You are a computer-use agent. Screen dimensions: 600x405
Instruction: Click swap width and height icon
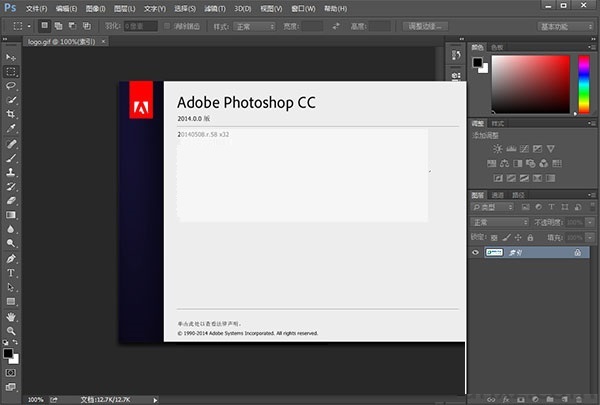click(x=336, y=26)
